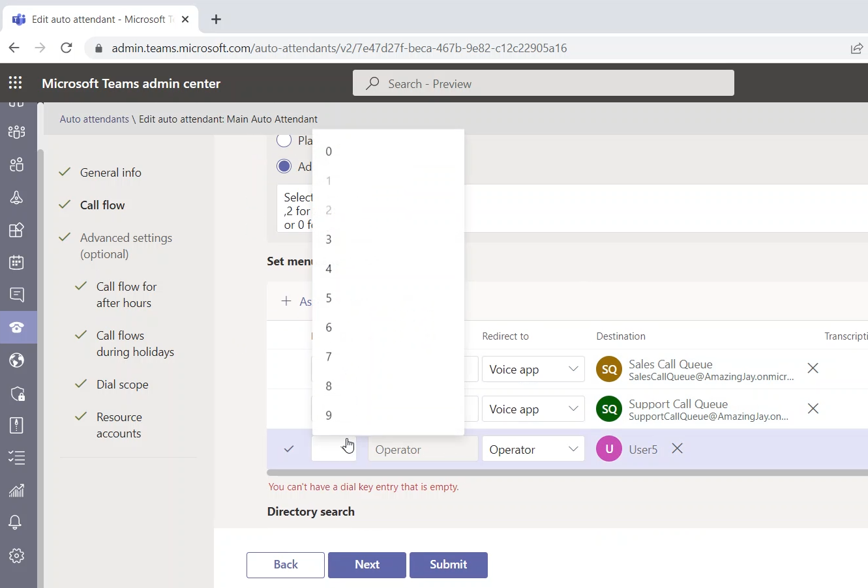This screenshot has width=868, height=588.
Task: Click the Meetings calendar icon in sidebar
Action: [x=17, y=262]
